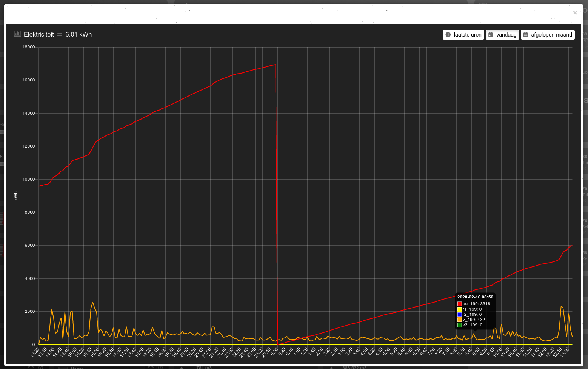Click the '6.01 kWh' total value
Screen dimensions: 588x369
coord(79,34)
